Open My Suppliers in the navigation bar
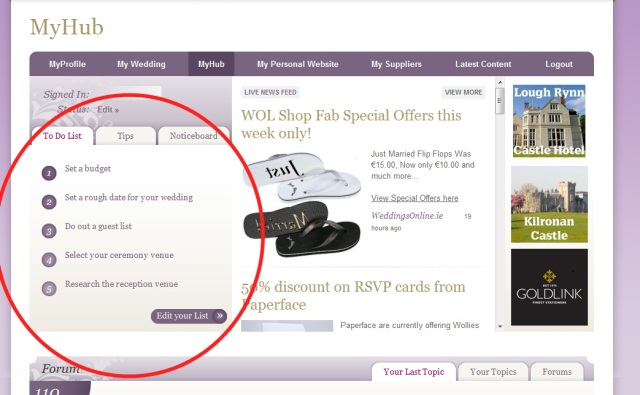640x395 pixels. pyautogui.click(x=396, y=64)
